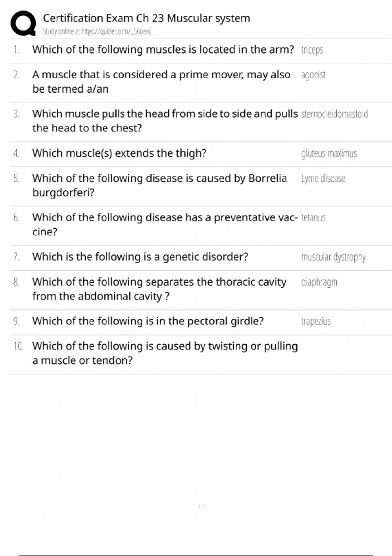The width and height of the screenshot is (392, 556).
Task: Select the answer 'agonist'
Action: click(x=313, y=75)
